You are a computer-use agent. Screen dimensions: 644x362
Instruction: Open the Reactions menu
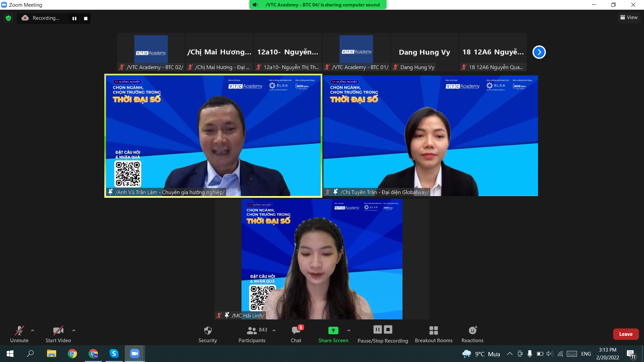472,334
